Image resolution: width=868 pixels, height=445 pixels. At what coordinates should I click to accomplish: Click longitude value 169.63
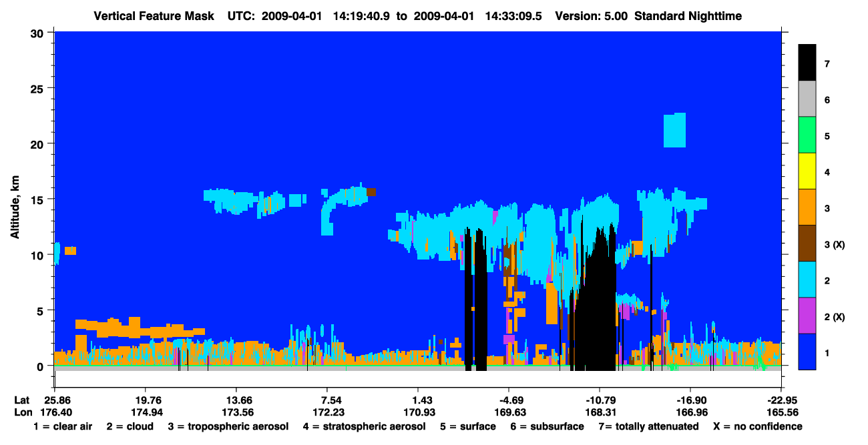[x=509, y=412]
